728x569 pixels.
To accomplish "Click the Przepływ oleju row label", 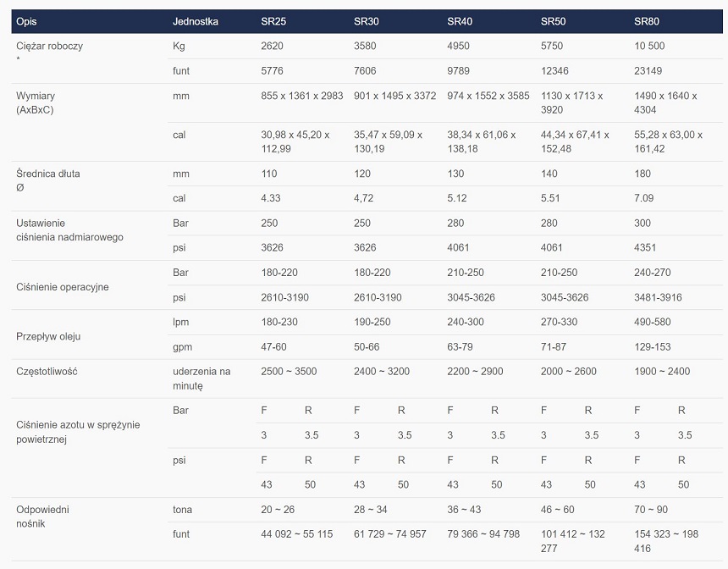I will (48, 336).
